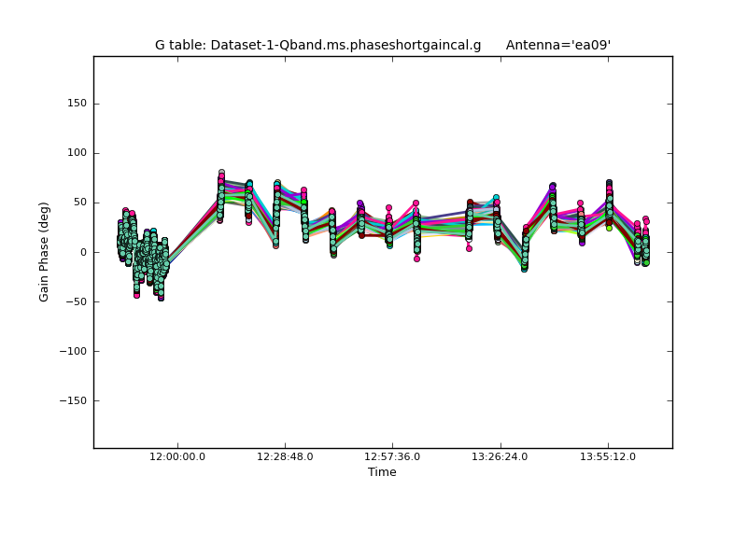Select the 0 y-axis tick label
747x560 pixels.
tap(82, 252)
